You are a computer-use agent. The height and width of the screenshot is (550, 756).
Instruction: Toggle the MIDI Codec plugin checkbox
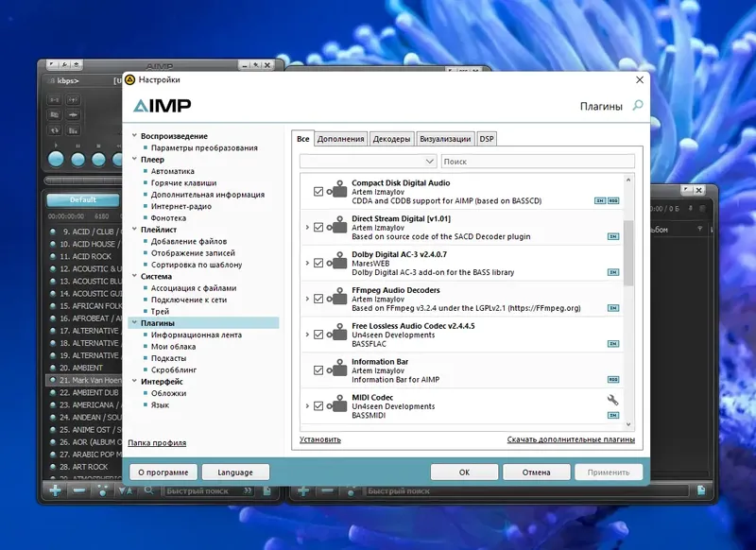pyautogui.click(x=318, y=405)
